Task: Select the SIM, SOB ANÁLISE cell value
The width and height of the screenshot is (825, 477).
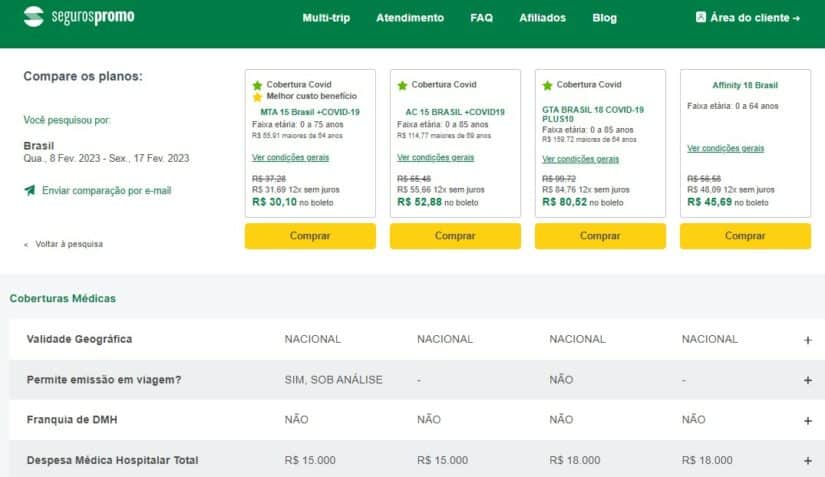Action: 334,380
